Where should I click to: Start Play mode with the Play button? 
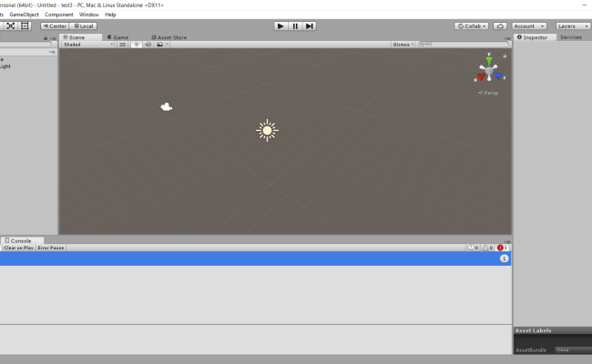coord(281,26)
